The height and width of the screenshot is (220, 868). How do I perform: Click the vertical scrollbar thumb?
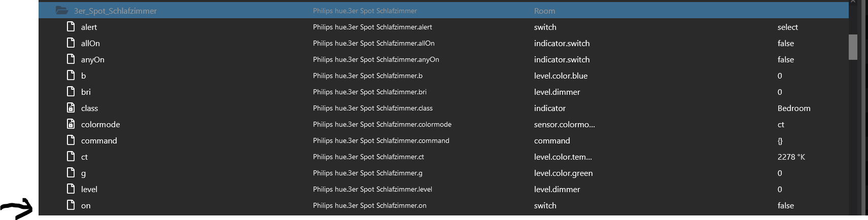pos(853,47)
